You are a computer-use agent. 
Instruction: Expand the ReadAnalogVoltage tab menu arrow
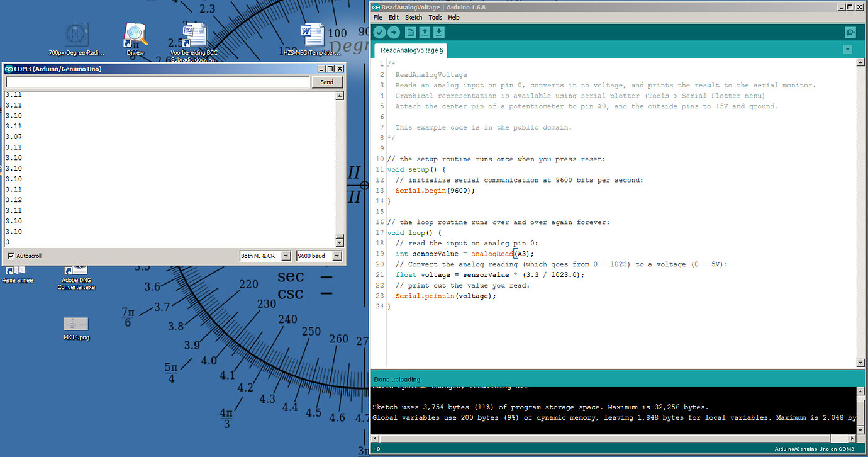coord(847,49)
